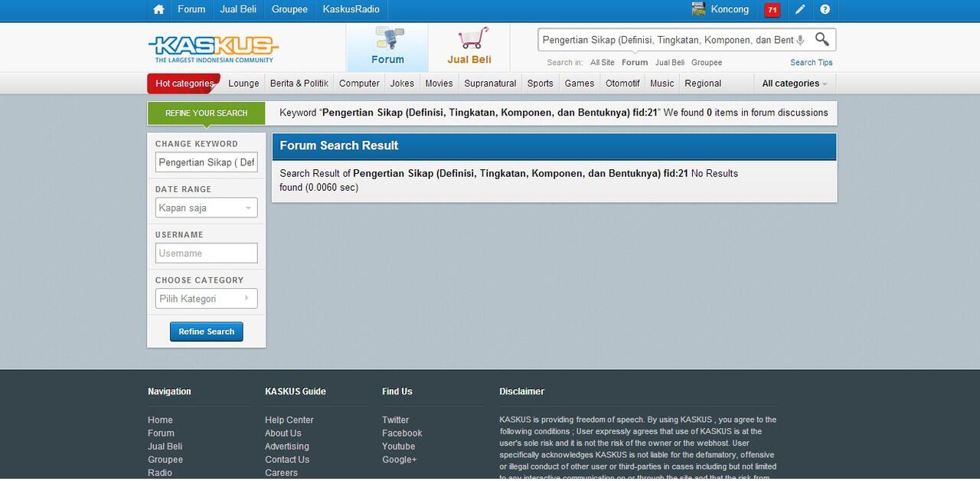Open Google+ link under Find Us
This screenshot has width=980, height=481.
pos(400,460)
